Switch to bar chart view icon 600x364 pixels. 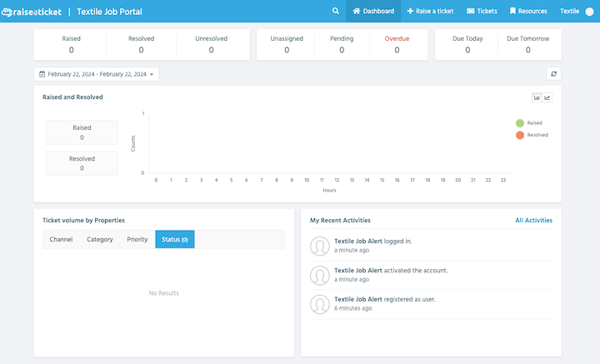point(537,98)
